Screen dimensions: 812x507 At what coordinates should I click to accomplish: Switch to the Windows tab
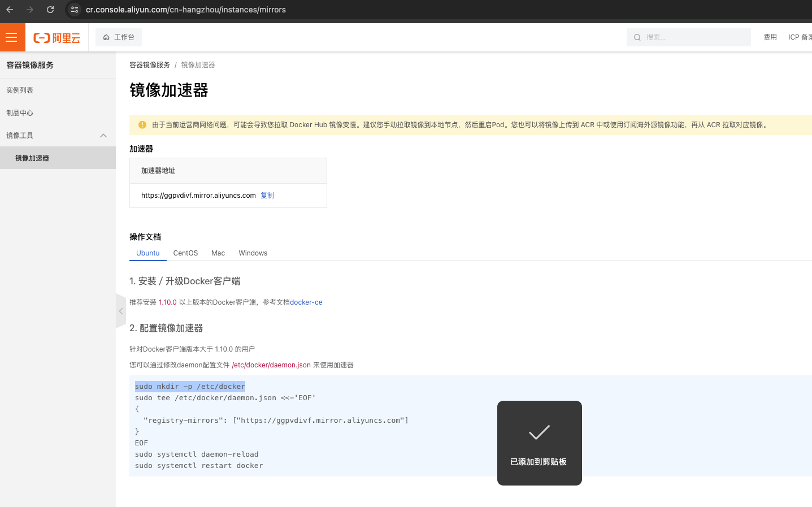[253, 253]
